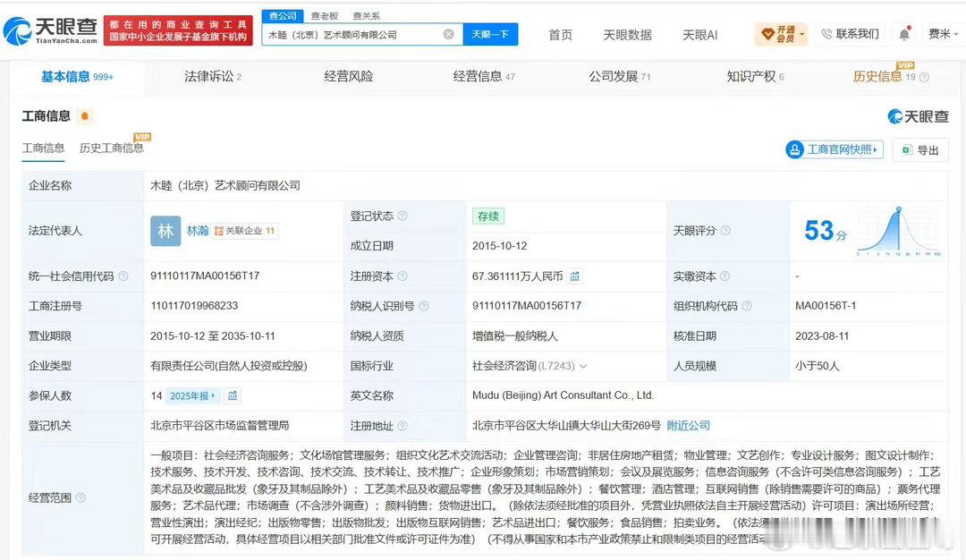Screen dimensions: 966x560
Task: Open the TianYanCha logo home link
Action: 50,30
